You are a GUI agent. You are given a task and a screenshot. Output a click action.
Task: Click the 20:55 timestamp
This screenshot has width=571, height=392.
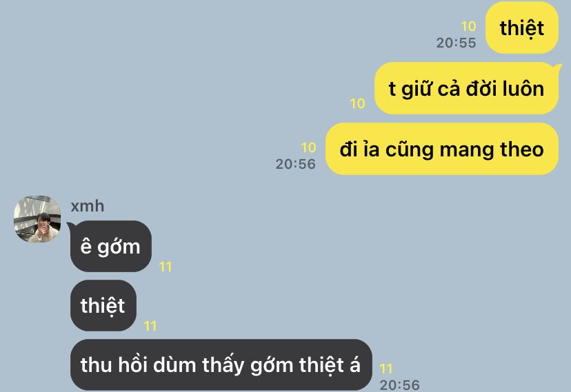click(x=457, y=43)
